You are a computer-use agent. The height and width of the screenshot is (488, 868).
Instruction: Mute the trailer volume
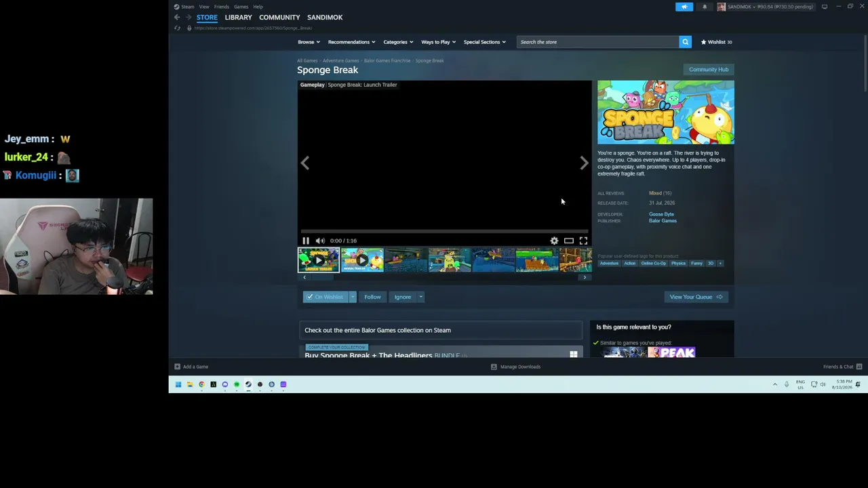(x=320, y=241)
